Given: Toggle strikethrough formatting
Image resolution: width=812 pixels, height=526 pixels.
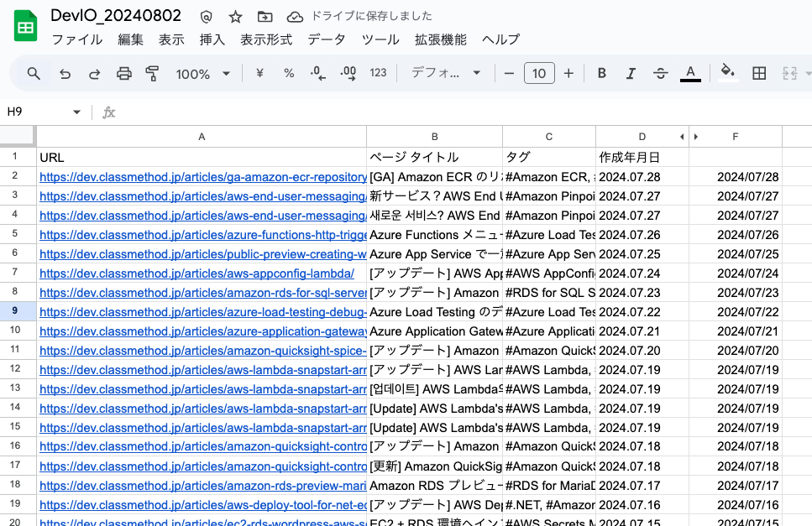Looking at the screenshot, I should tap(660, 74).
